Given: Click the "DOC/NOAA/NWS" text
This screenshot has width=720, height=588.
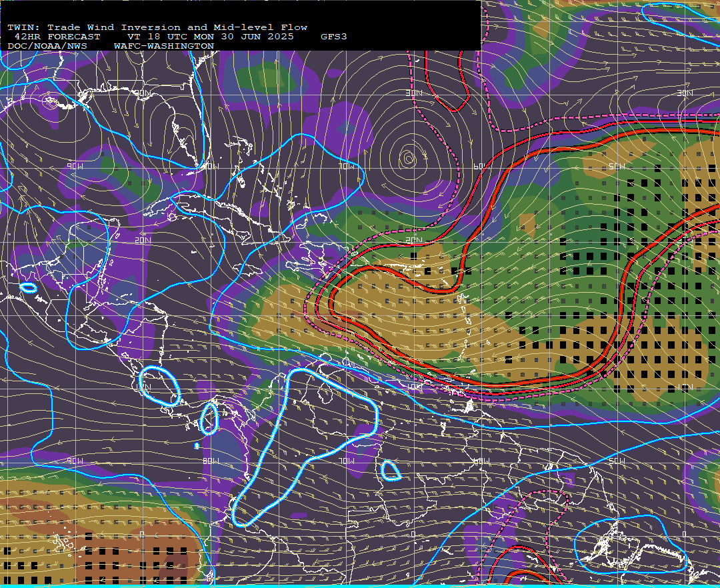Looking at the screenshot, I should click(47, 47).
